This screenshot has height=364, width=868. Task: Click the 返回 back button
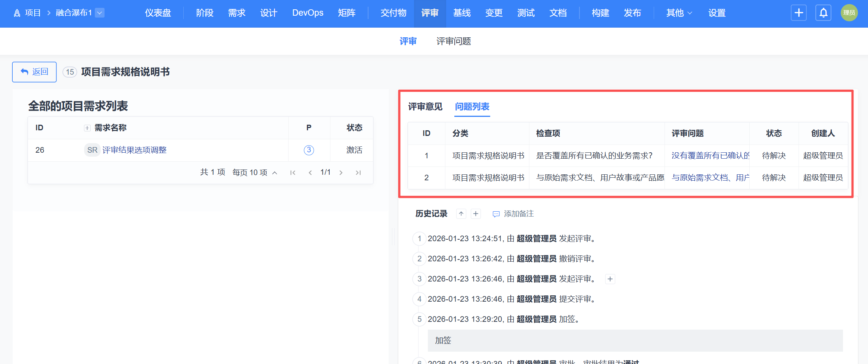(34, 72)
